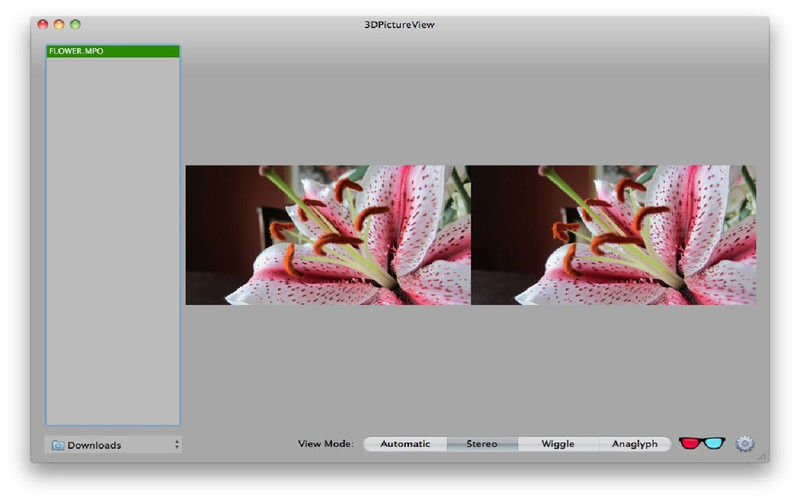Select FLOWER.MPO in the file list
Screen dimensions: 800x500
pyautogui.click(x=113, y=51)
